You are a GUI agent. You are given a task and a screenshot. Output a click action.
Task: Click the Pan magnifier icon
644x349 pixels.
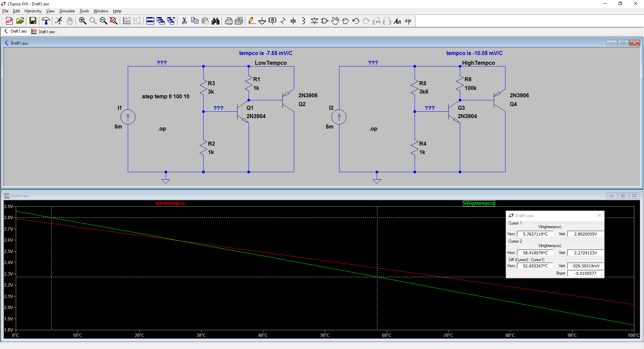(x=93, y=21)
